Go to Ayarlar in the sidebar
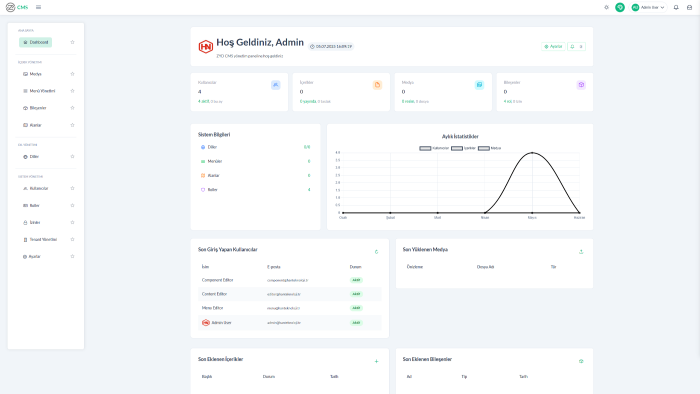 [x=31, y=257]
